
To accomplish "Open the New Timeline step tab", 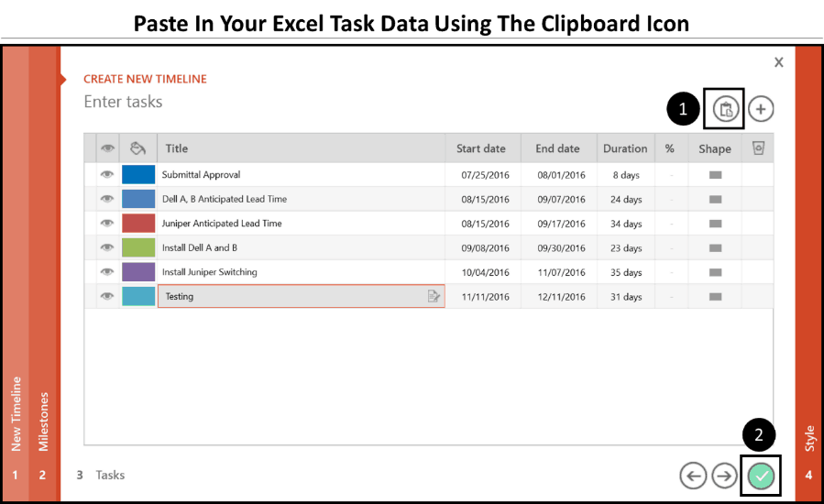I will pos(16,273).
